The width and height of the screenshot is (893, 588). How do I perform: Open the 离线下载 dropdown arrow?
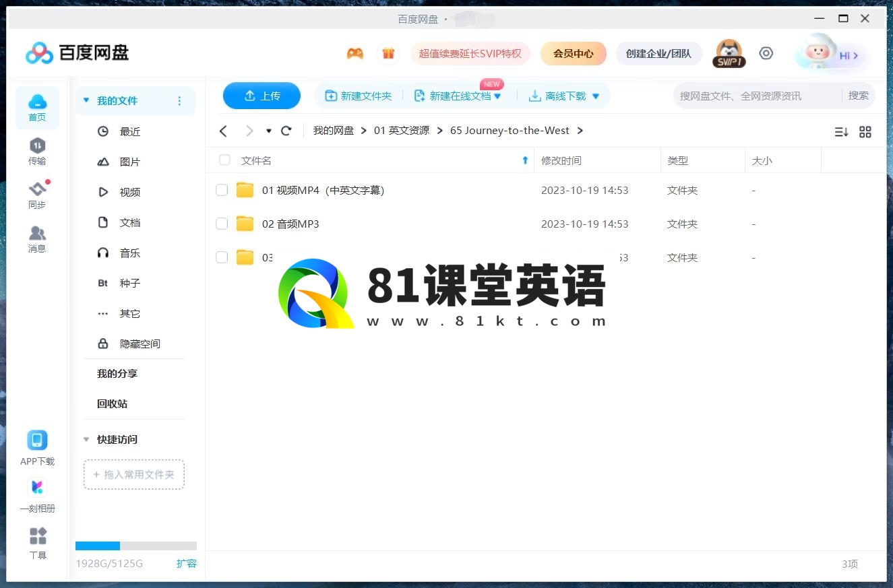(x=596, y=96)
